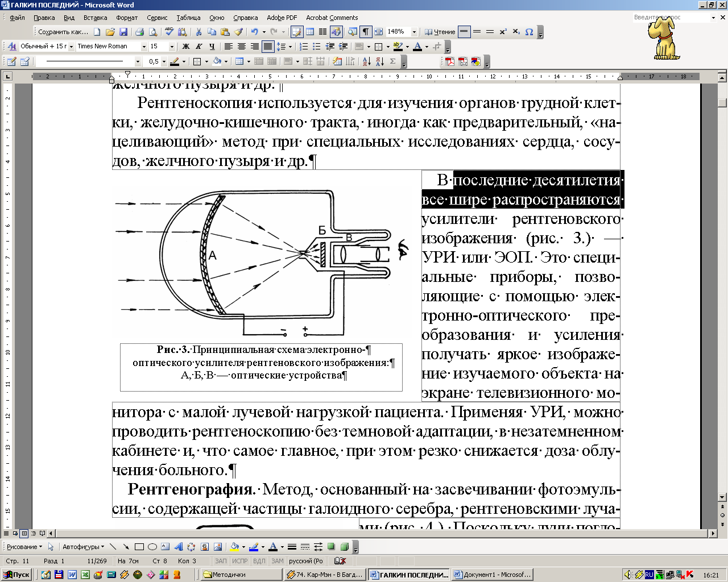This screenshot has width=728, height=582.
Task: Insert AutoSum with the sigma icon
Action: coord(393,61)
